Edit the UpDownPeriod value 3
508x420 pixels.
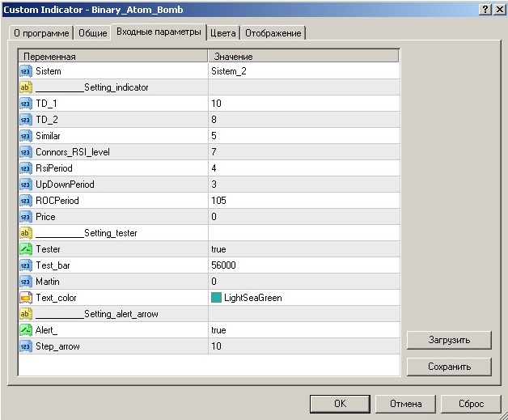pos(304,185)
